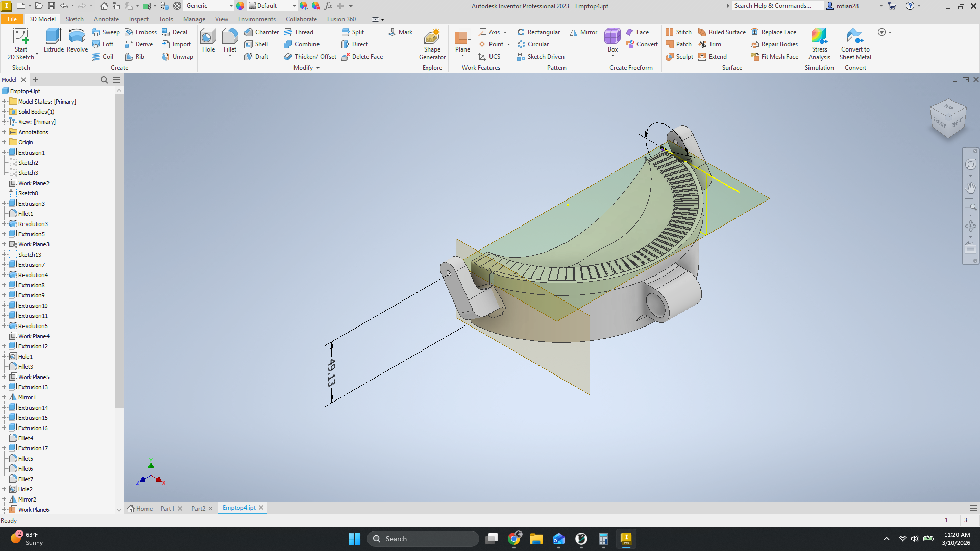The image size is (980, 551).
Task: Start Stress Analysis simulation
Action: coord(819,44)
